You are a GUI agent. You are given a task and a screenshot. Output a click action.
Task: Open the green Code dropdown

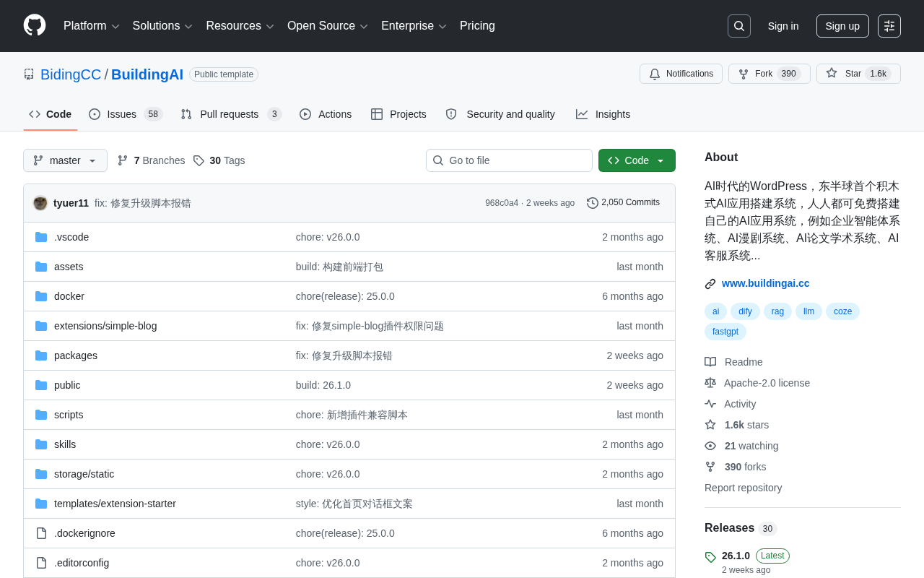coord(637,160)
